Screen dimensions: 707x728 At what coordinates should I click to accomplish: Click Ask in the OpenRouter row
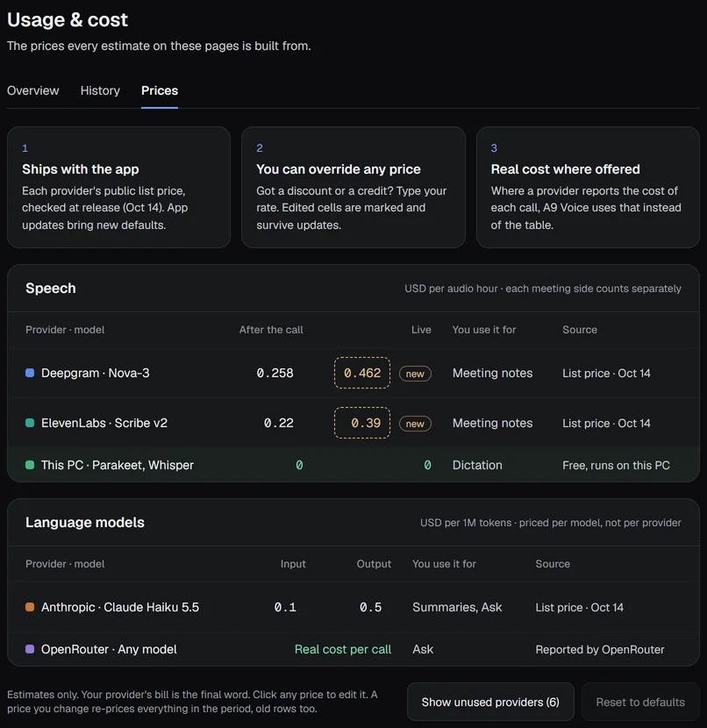[423, 649]
